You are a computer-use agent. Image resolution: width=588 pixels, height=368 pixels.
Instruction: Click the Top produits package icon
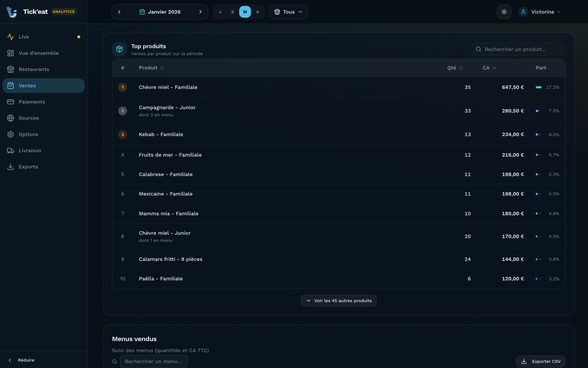[119, 49]
